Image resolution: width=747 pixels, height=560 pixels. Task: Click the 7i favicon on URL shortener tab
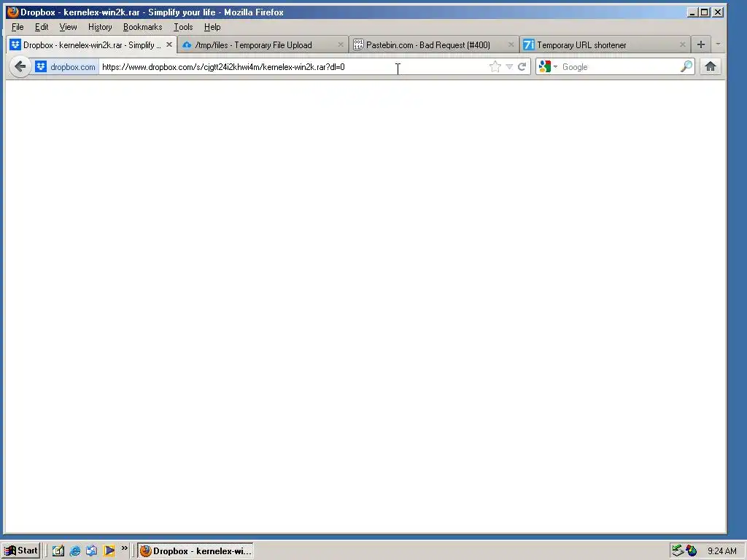[528, 44]
